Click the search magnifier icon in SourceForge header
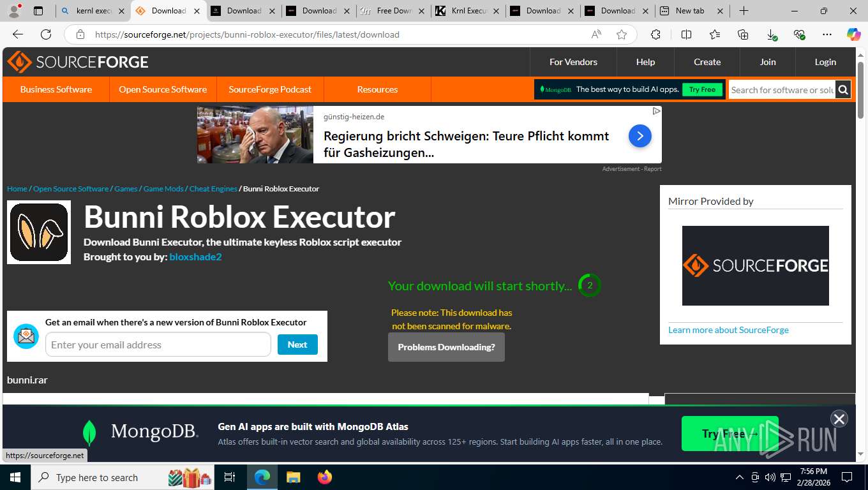The image size is (868, 490). point(843,90)
